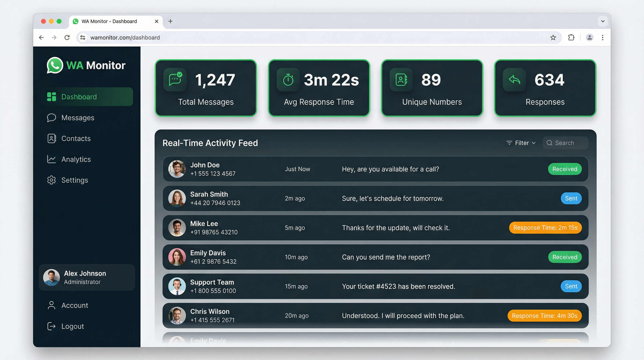Click the Logout icon at sidebar bottom

pyautogui.click(x=51, y=326)
